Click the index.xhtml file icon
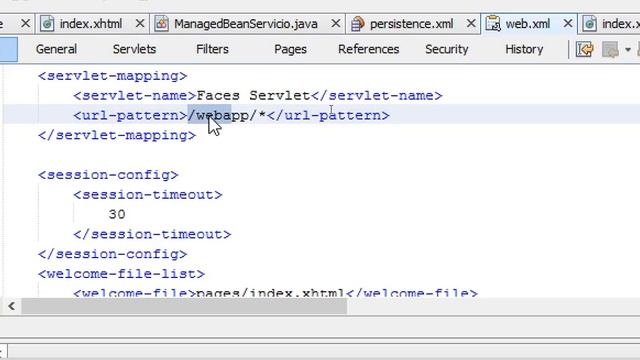The height and width of the screenshot is (360, 640). pyautogui.click(x=47, y=24)
